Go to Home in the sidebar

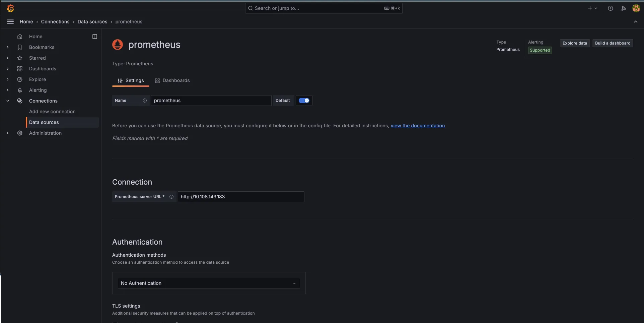35,37
